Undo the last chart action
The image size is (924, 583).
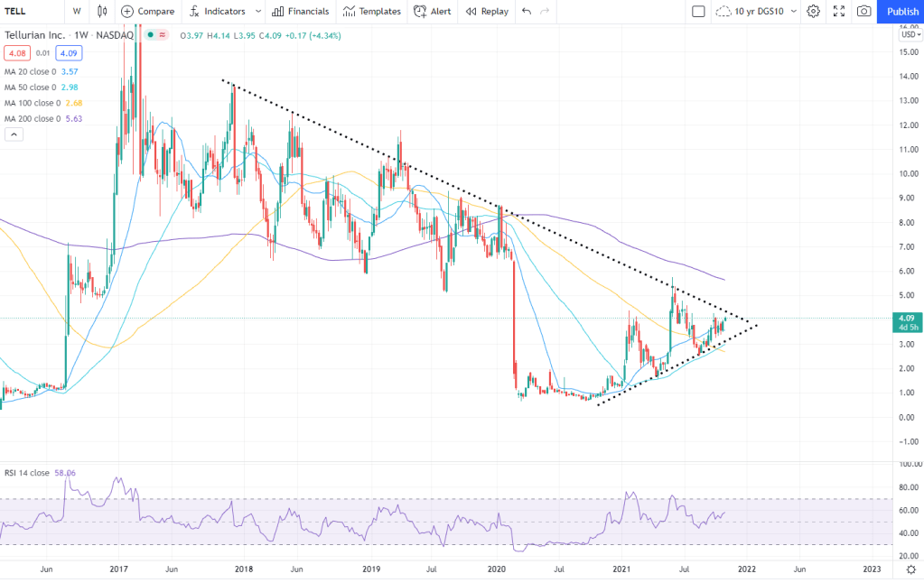tap(527, 12)
